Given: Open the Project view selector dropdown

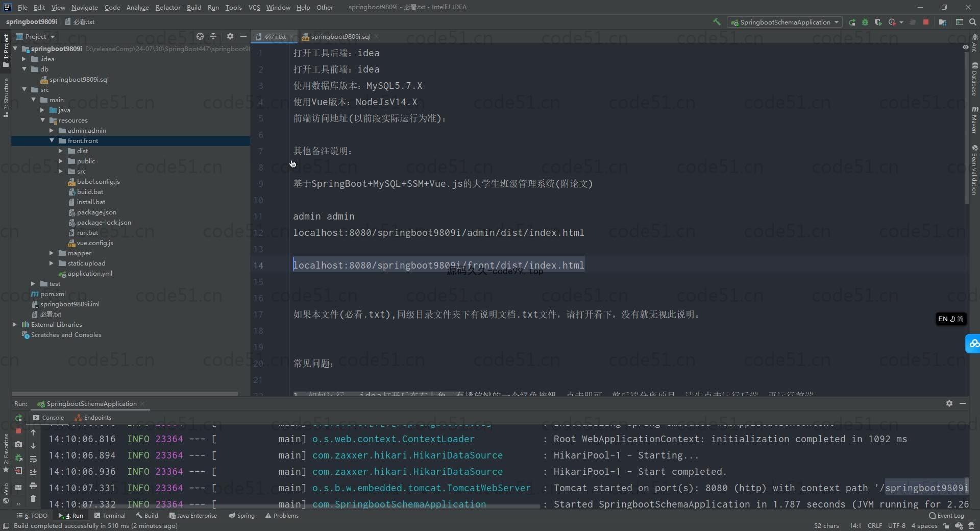Looking at the screenshot, I should [35, 36].
